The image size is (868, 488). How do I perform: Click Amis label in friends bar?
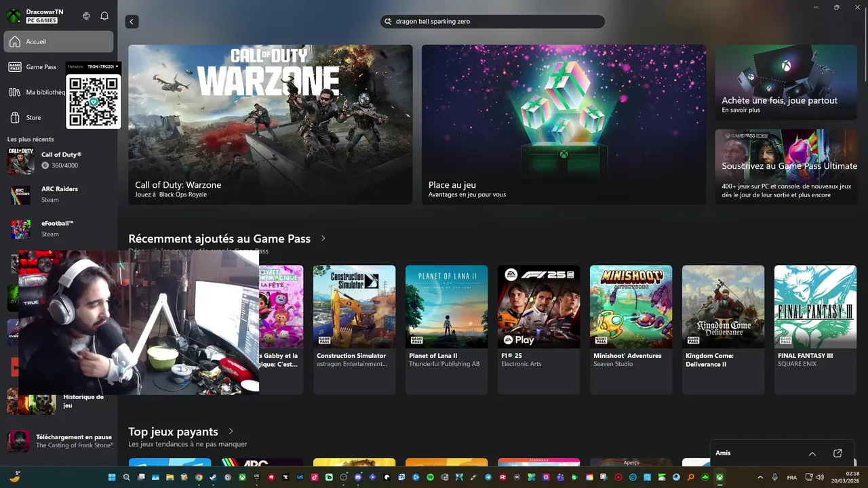click(723, 453)
